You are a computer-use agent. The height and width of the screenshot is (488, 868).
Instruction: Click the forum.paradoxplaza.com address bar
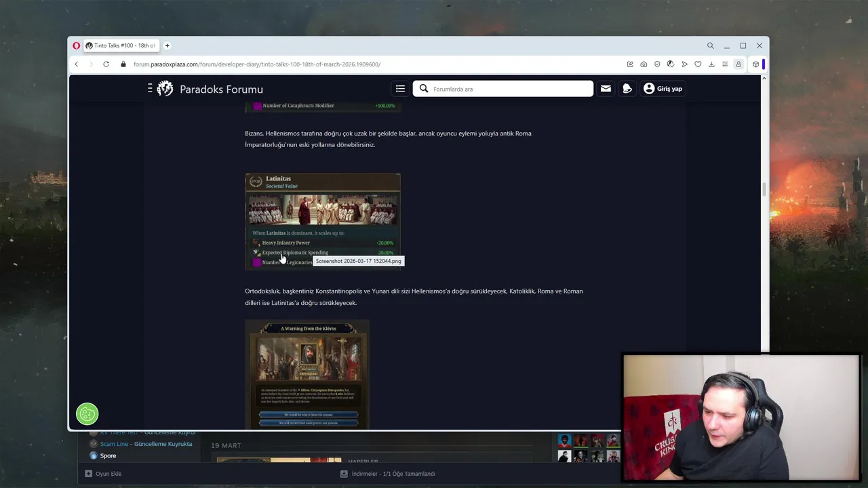257,64
